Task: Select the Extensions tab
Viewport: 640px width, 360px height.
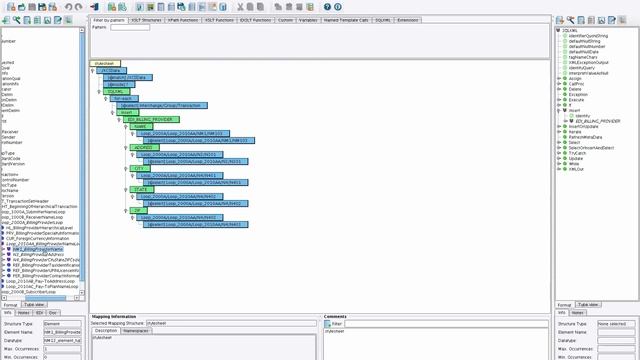Action: point(407,20)
